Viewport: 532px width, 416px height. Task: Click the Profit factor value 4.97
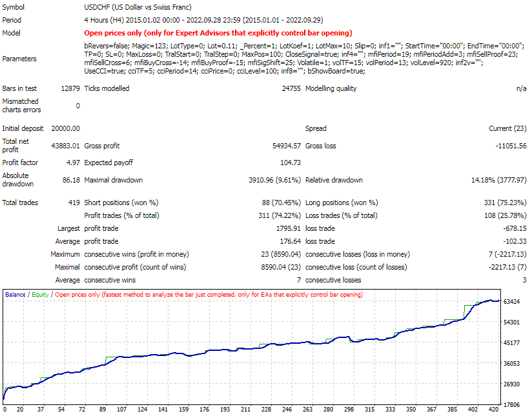tap(73, 163)
